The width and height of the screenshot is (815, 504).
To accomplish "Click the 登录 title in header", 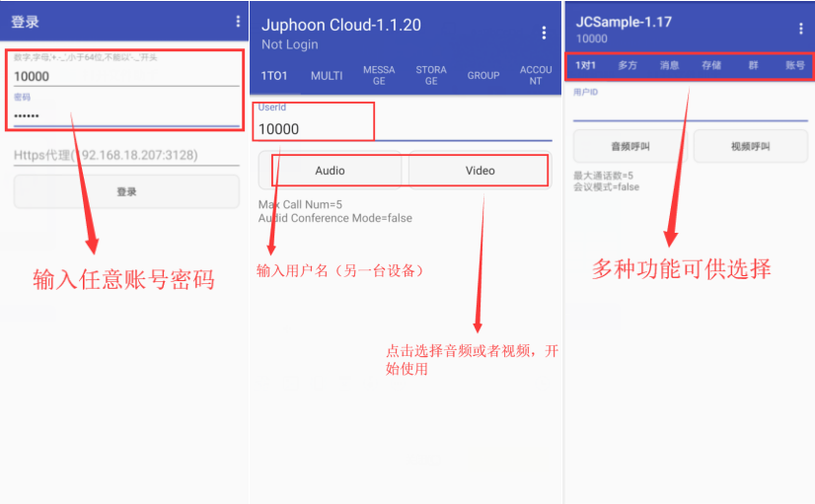I will coord(25,22).
